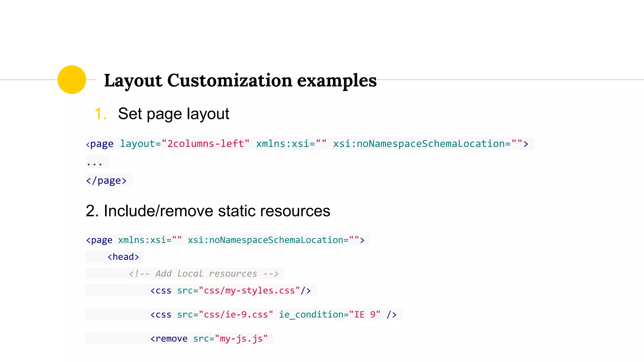The height and width of the screenshot is (362, 644).
Task: Click the 'Add local resources' comment
Action: (204, 274)
